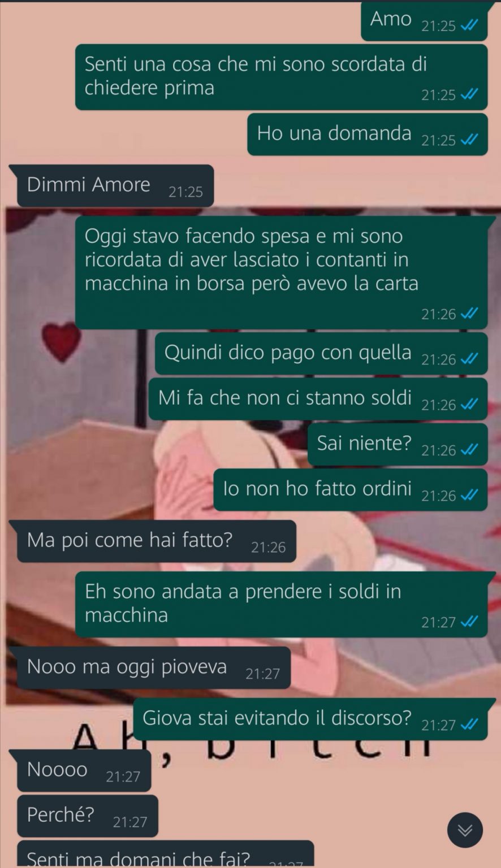This screenshot has height=868, width=501.
Task: Select the 'Ma poi come hai fatto?' bubble
Action: (157, 541)
